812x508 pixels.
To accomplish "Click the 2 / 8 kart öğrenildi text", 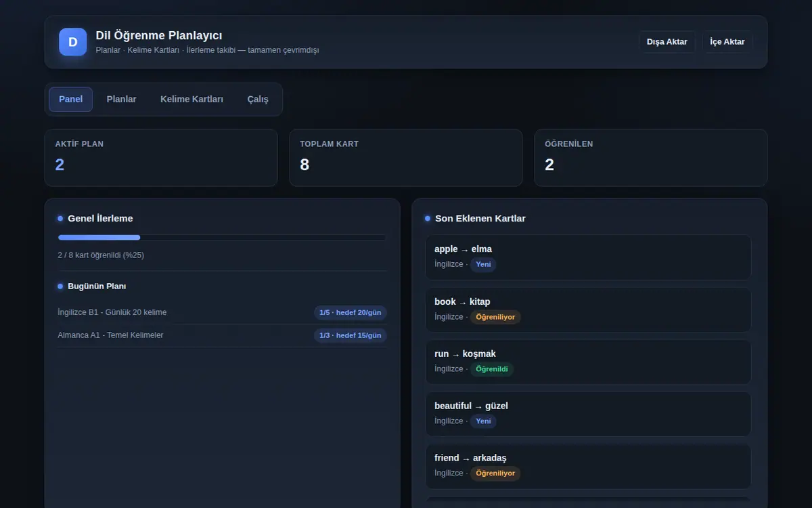I will coord(101,255).
